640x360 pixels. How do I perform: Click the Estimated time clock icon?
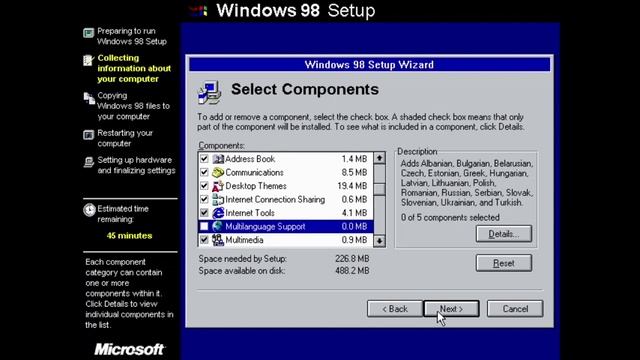(89, 210)
